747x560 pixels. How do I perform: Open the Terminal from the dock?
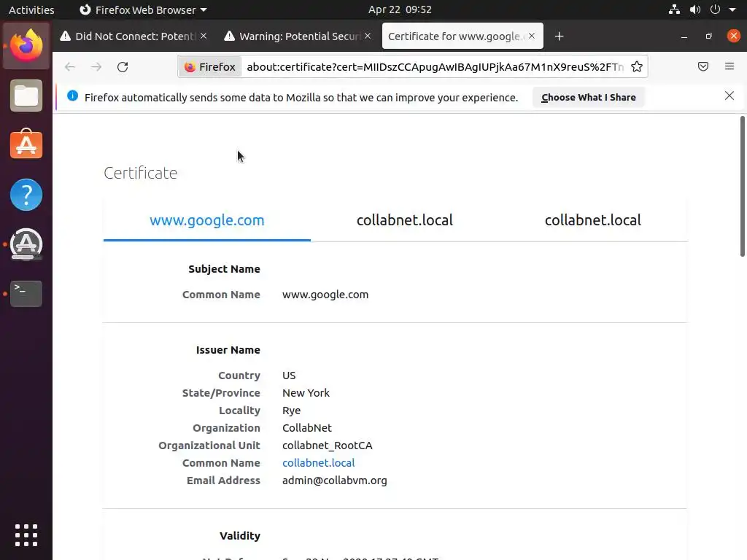pos(26,293)
